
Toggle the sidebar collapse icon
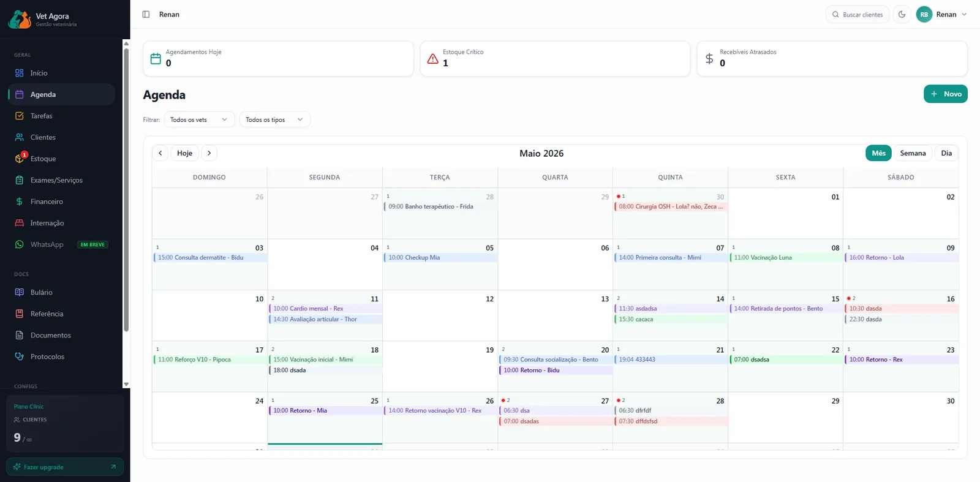tap(146, 14)
